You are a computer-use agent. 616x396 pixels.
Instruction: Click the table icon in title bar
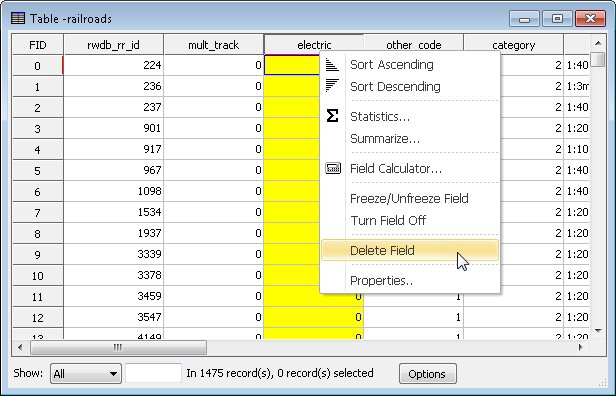tap(18, 18)
